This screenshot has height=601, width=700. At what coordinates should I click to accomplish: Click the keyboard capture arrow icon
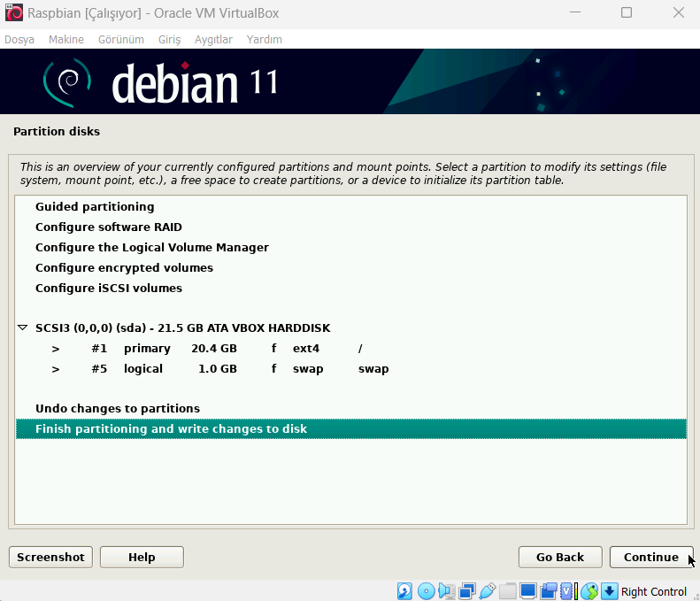[609, 591]
